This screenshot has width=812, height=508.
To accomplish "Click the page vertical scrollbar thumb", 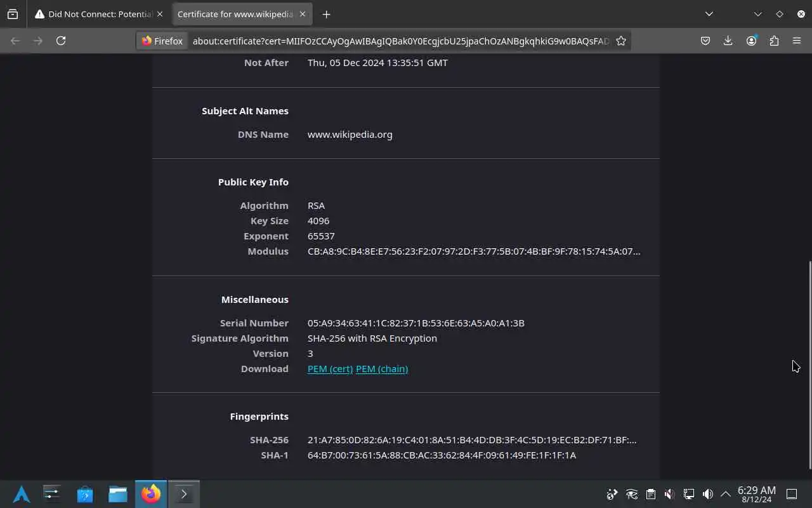I will click(x=809, y=365).
